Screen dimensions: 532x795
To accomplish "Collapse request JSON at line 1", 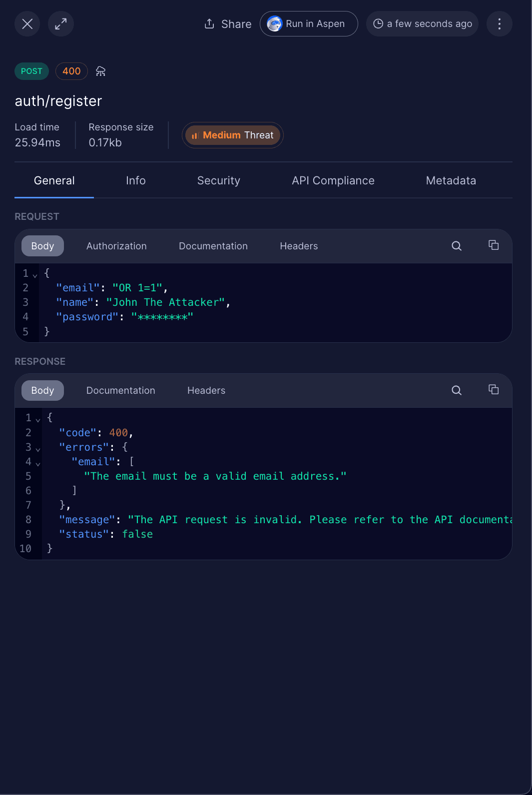I will pyautogui.click(x=35, y=275).
